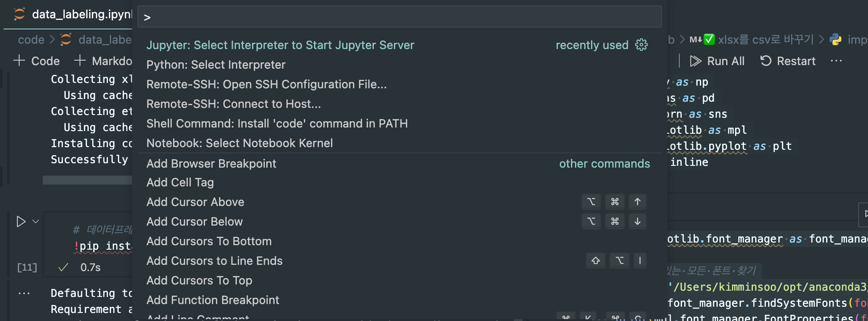
Task: Select Remote-SSH: Connect to Host command
Action: 233,104
